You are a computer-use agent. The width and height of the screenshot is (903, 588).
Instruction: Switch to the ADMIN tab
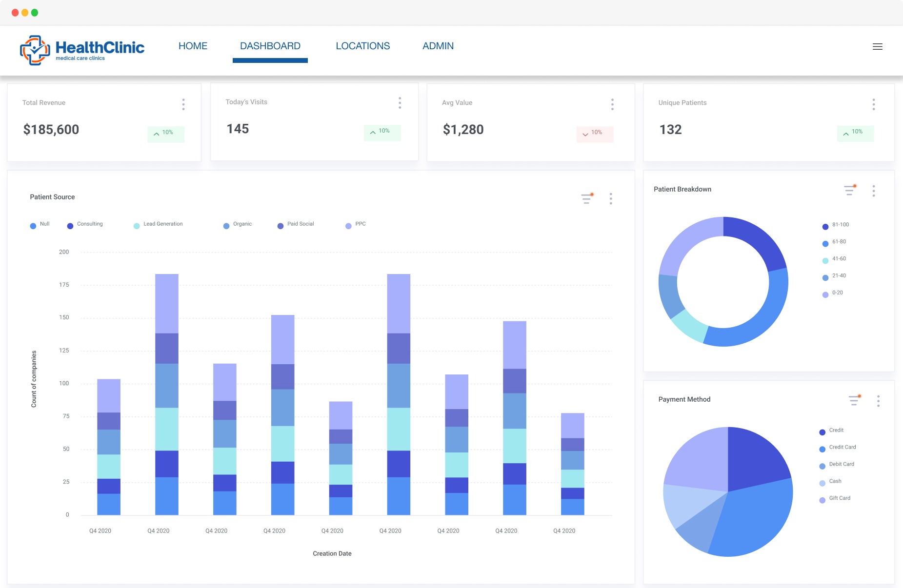(438, 46)
